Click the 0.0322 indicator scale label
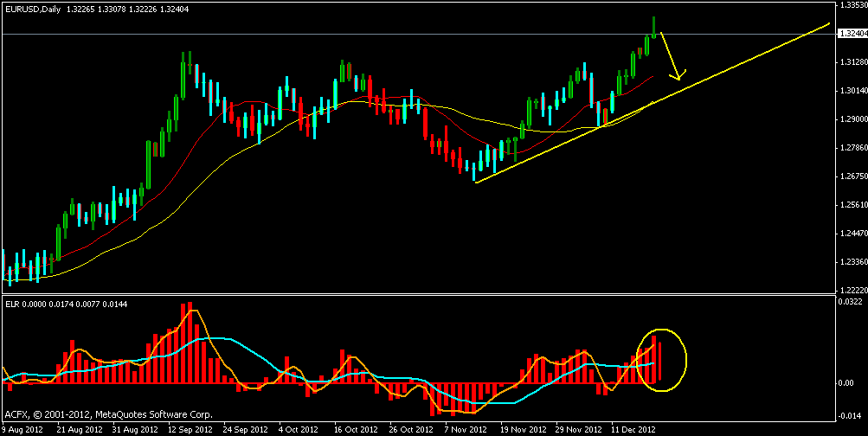 tap(849, 302)
